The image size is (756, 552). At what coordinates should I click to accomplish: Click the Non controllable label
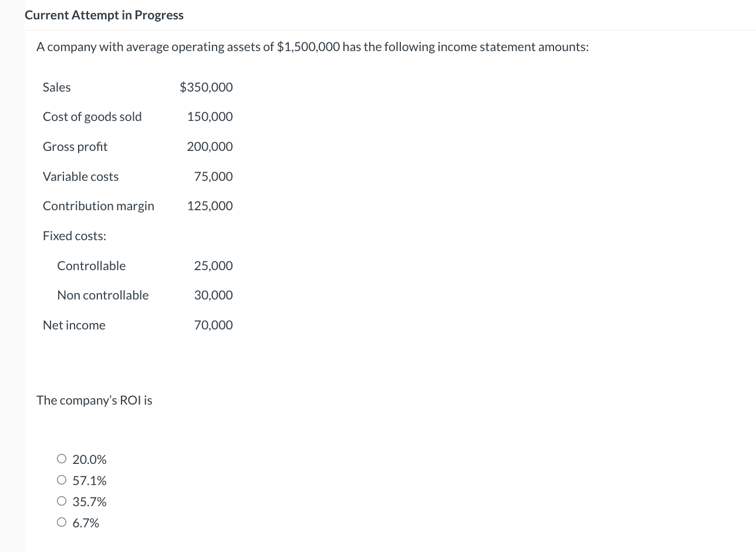click(x=103, y=295)
